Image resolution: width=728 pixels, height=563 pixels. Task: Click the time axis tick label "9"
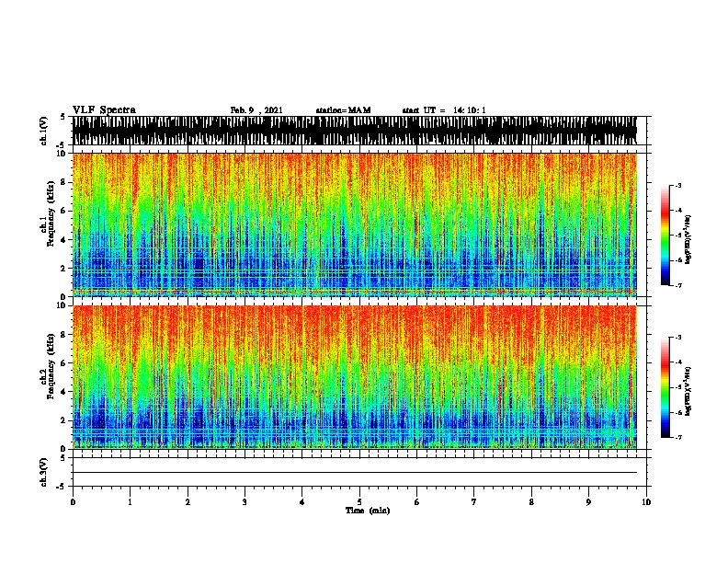click(588, 502)
